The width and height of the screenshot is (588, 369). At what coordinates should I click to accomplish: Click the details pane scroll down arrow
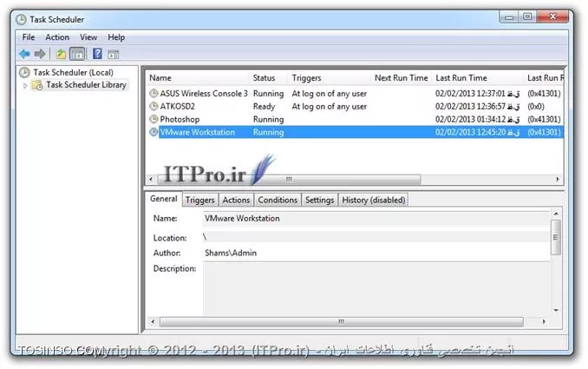click(x=556, y=311)
